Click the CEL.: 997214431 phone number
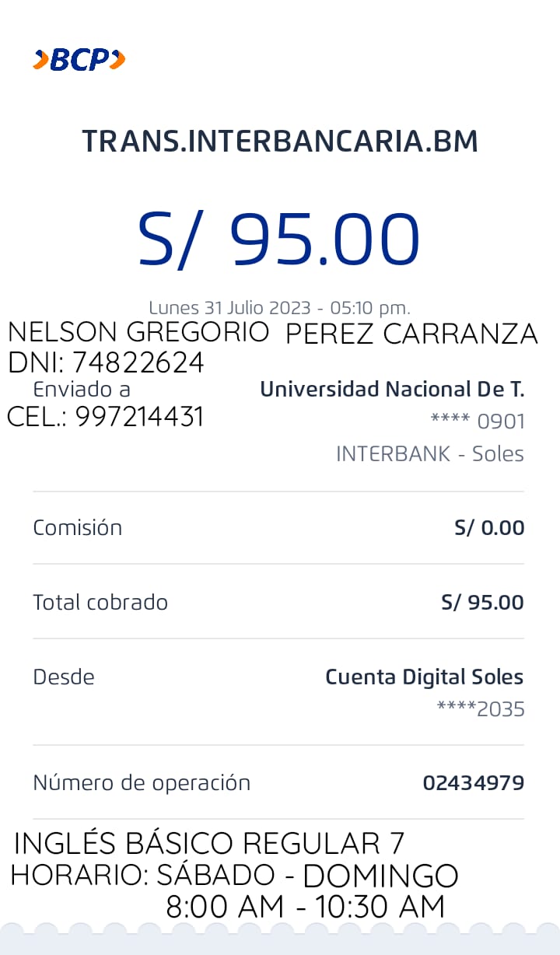This screenshot has width=560, height=955. click(106, 418)
